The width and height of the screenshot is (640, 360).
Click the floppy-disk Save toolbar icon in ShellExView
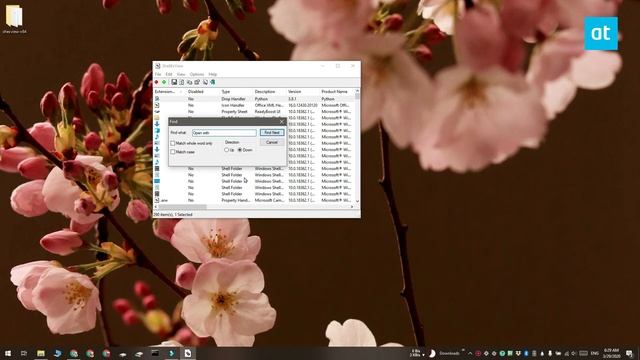pyautogui.click(x=174, y=82)
